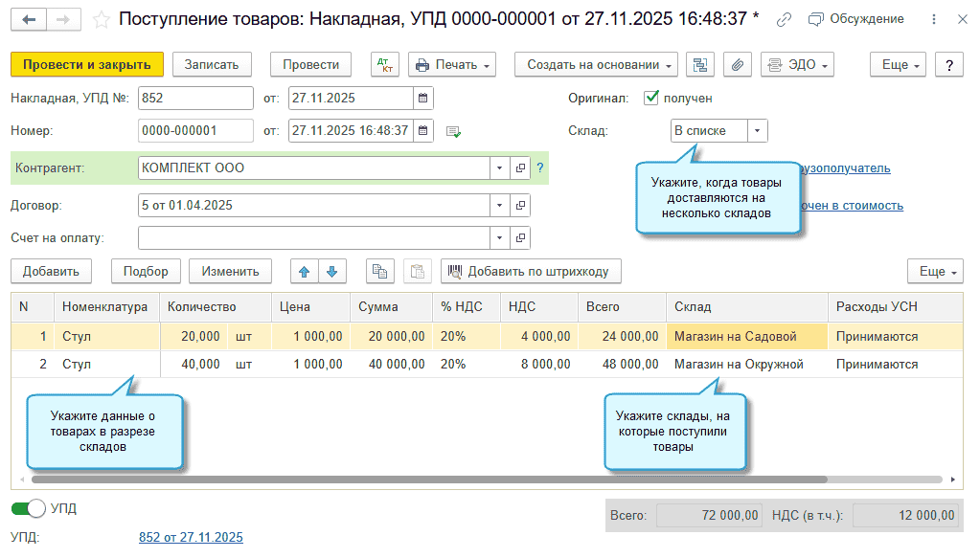Viewport: 980px width, 558px height.
Task: Open the Создать на основании menu
Action: click(x=596, y=64)
